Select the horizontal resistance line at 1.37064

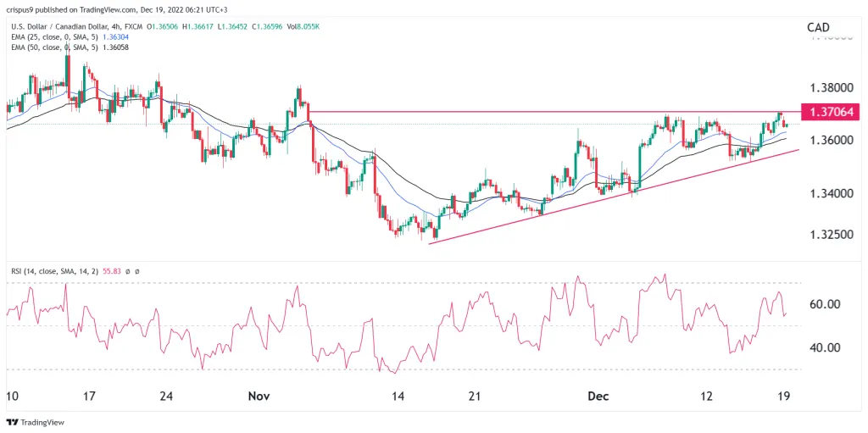(x=554, y=112)
